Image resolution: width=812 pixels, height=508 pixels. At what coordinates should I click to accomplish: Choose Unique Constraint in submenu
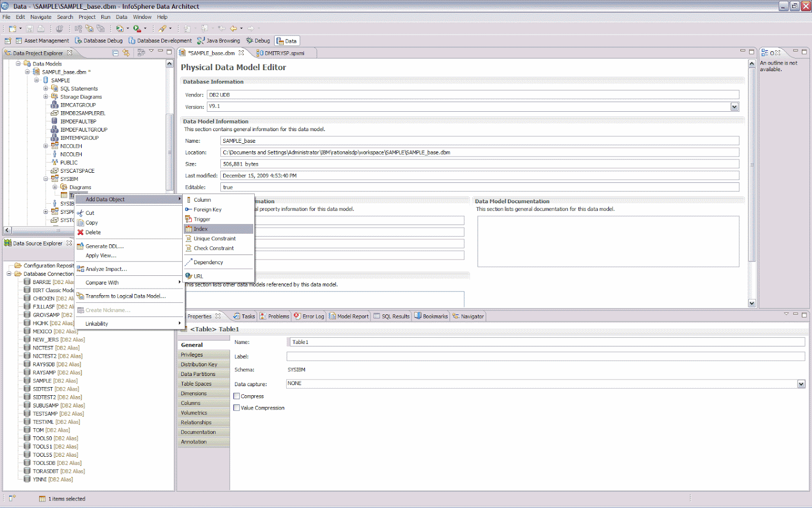pyautogui.click(x=219, y=239)
